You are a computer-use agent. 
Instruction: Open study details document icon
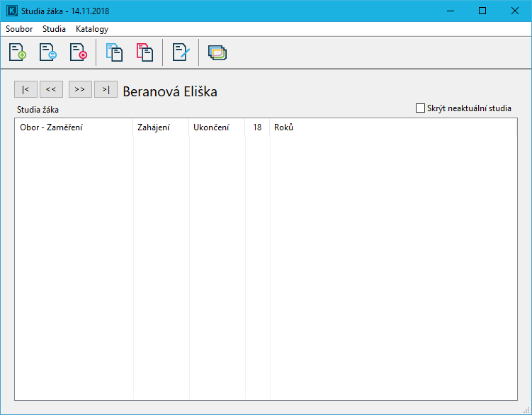point(47,52)
